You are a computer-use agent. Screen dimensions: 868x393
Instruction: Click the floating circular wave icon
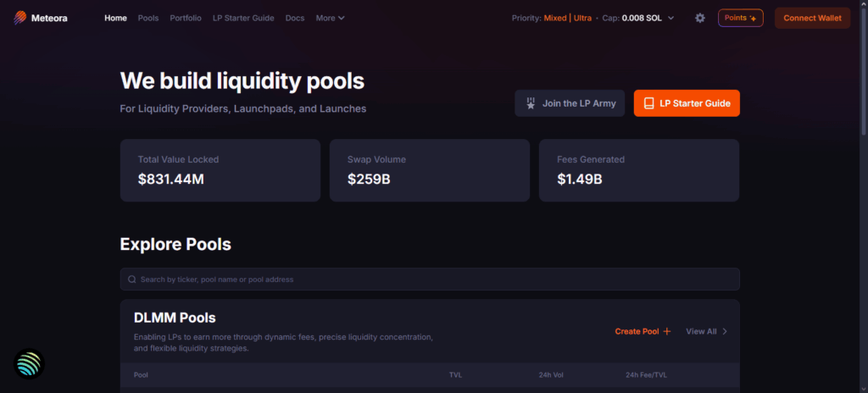point(30,363)
